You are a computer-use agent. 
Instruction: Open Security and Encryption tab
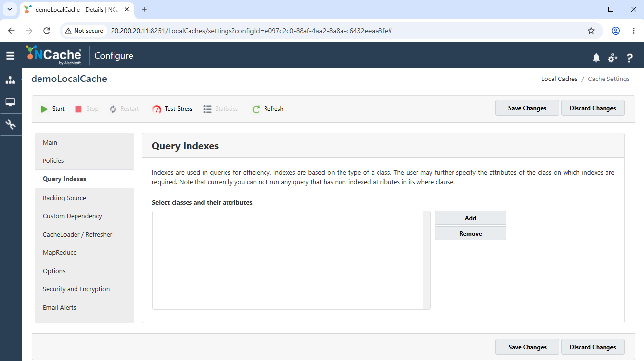click(84, 289)
